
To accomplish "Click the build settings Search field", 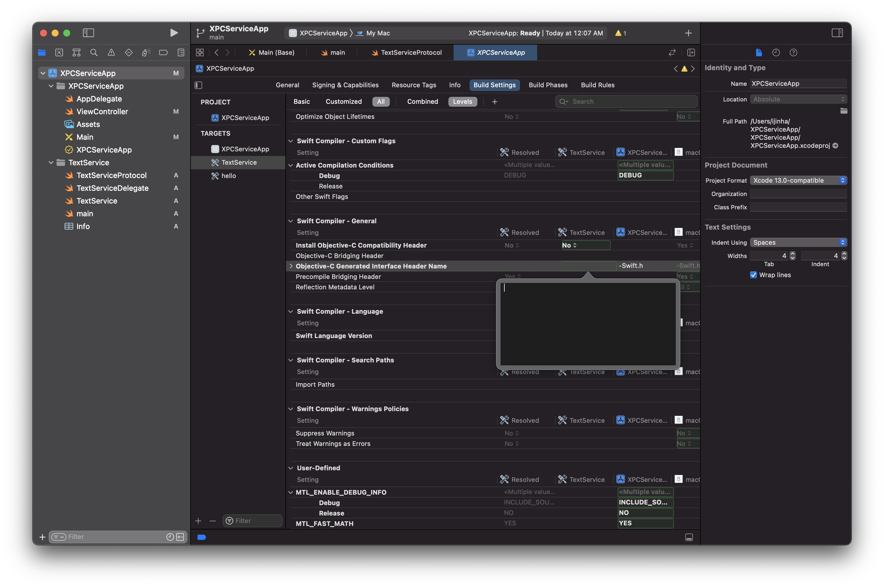I will coord(626,102).
